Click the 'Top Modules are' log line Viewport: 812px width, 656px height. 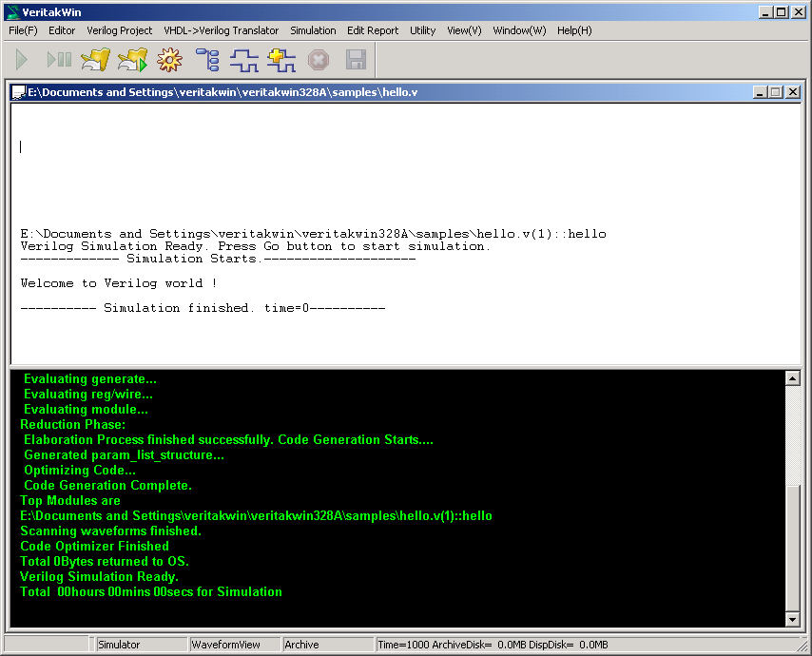[x=70, y=501]
